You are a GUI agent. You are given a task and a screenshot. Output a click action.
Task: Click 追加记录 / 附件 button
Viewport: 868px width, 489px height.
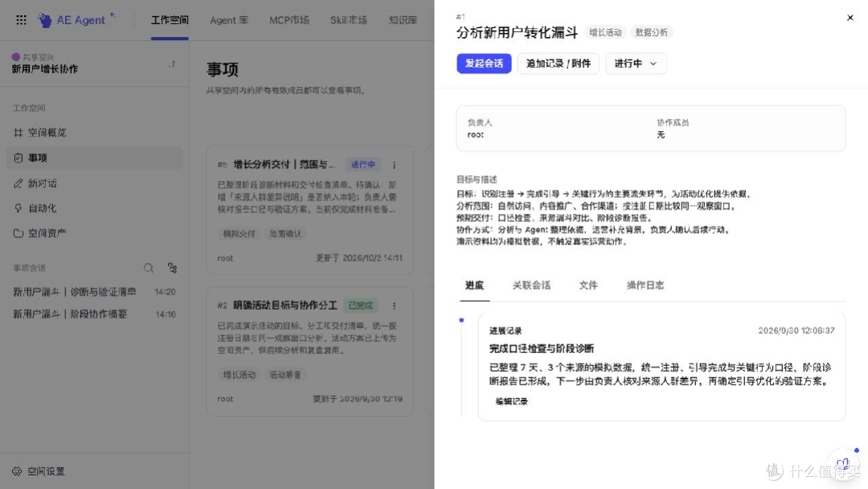pos(558,63)
